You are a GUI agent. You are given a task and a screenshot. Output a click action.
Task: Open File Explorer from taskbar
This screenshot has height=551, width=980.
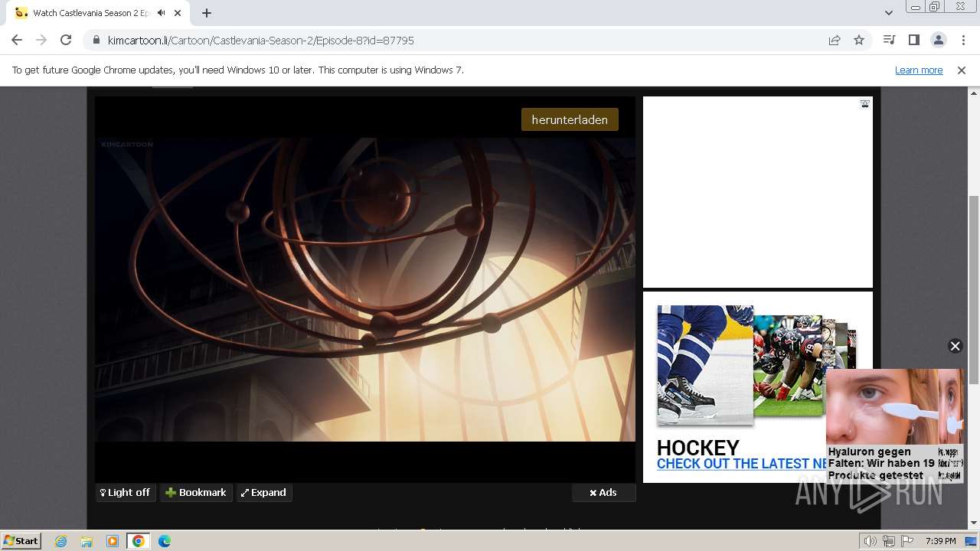coord(87,541)
